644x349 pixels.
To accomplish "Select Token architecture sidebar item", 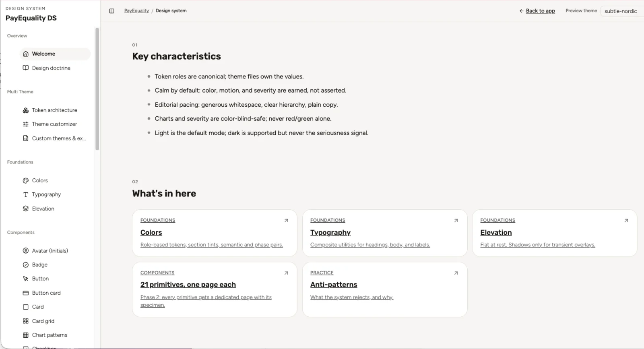I will tap(55, 110).
